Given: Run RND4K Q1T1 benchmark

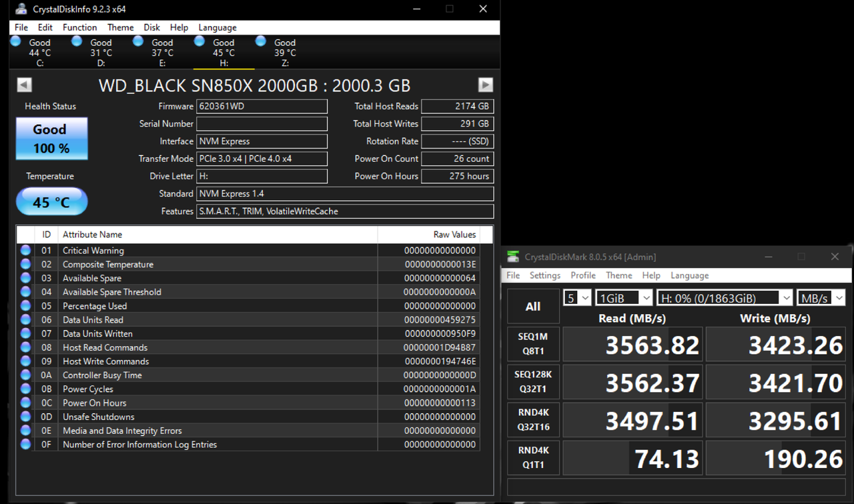Looking at the screenshot, I should point(533,458).
